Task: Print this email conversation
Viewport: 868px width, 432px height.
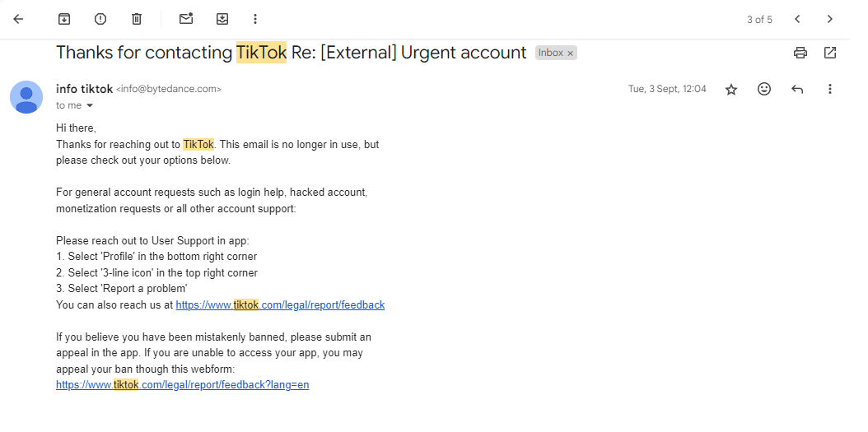Action: [800, 53]
